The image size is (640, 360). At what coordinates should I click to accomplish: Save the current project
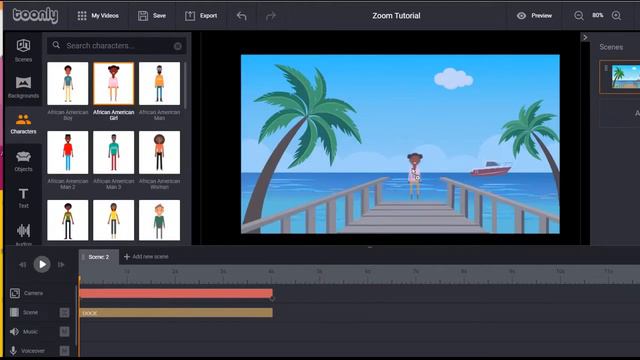(152, 16)
